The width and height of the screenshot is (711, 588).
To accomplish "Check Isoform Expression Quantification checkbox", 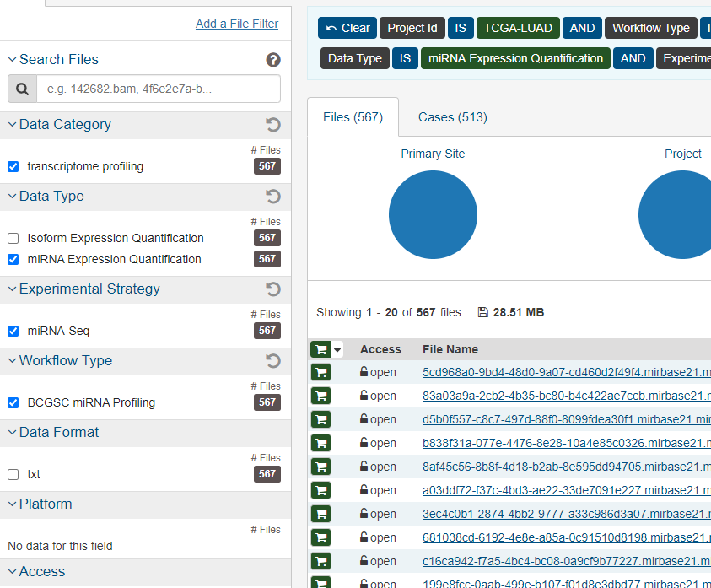I will click(x=13, y=238).
